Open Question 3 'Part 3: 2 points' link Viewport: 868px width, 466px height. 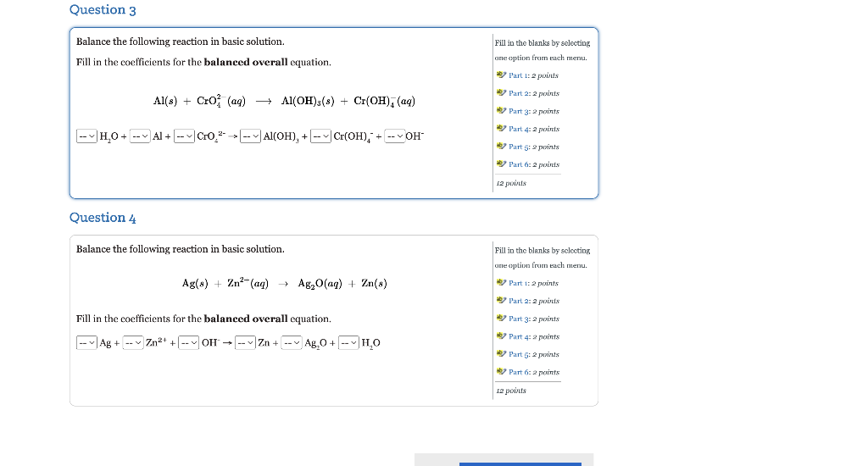(534, 111)
